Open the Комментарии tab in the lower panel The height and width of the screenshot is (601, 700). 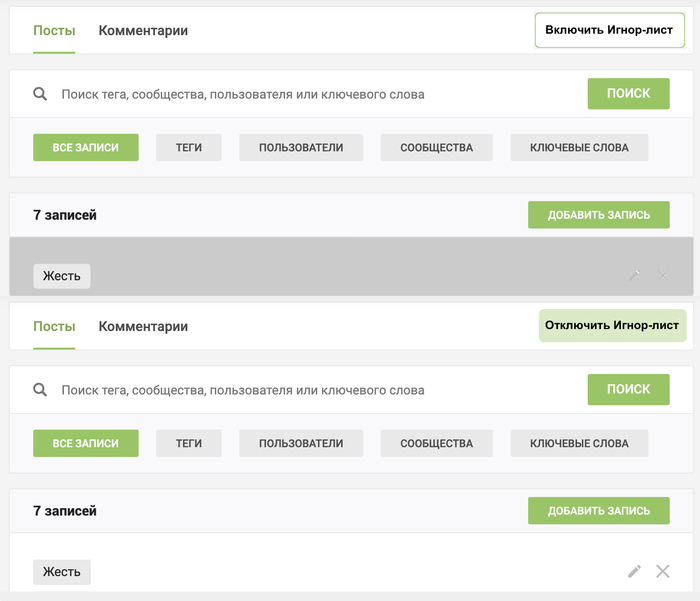143,327
